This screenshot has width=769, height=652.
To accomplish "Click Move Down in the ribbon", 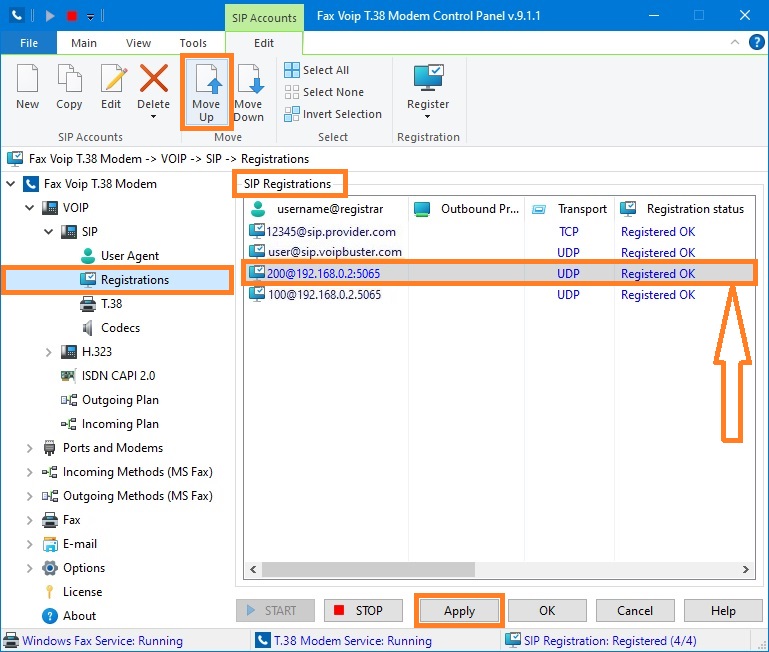I will pos(249,92).
